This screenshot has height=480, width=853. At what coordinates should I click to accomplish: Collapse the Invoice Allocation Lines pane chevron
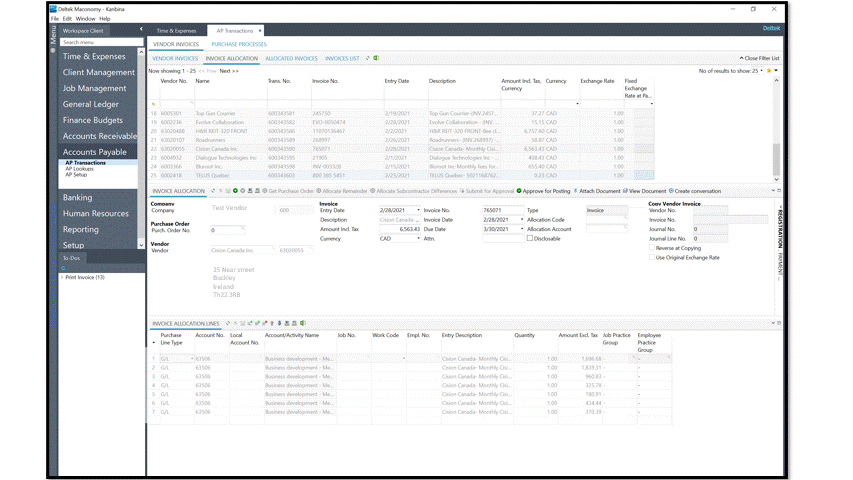tap(773, 323)
